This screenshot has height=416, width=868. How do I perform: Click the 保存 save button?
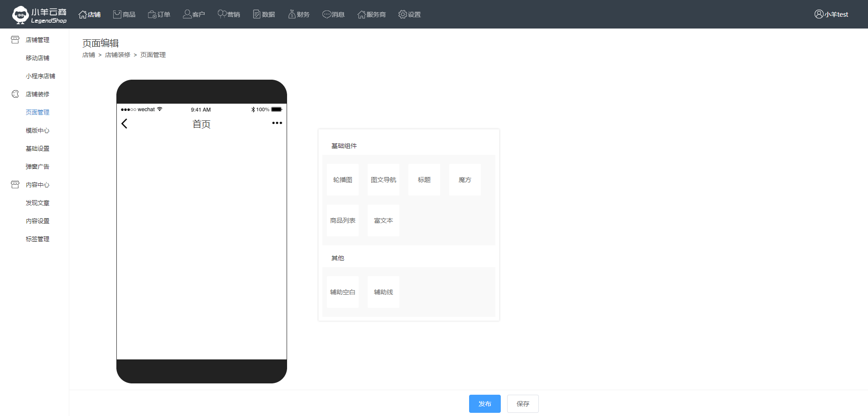(523, 404)
